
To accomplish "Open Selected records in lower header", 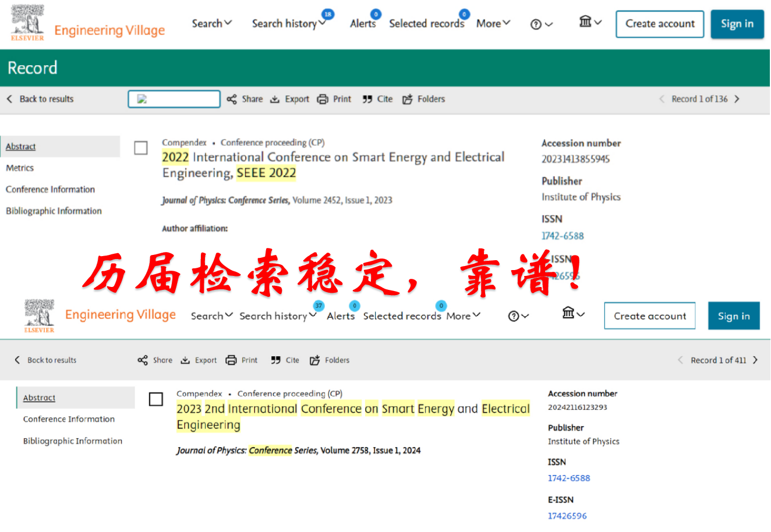I will tap(402, 315).
